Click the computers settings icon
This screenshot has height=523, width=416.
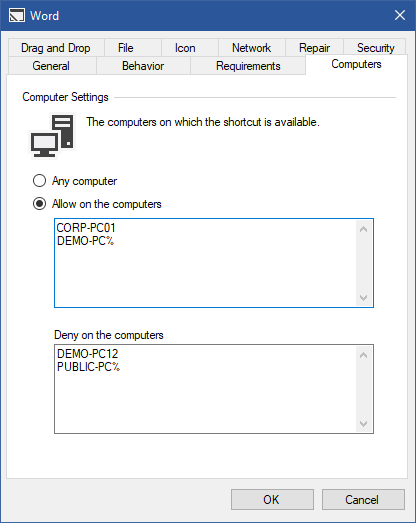click(x=52, y=135)
